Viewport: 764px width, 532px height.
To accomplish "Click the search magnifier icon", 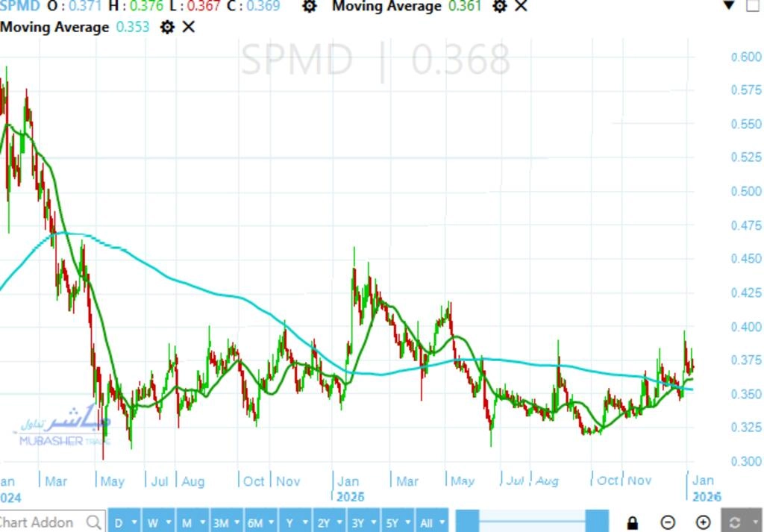I will tap(94, 522).
